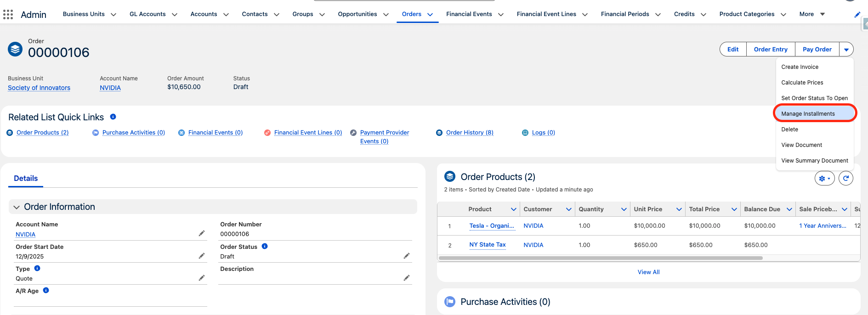Collapse the Order Information section
Viewport: 868px width, 315px height.
[17, 207]
